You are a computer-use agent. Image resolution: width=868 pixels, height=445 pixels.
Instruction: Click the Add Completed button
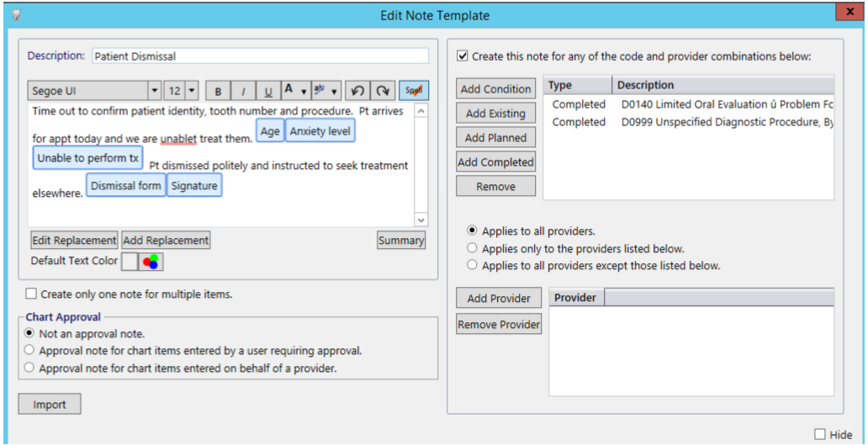(x=496, y=162)
